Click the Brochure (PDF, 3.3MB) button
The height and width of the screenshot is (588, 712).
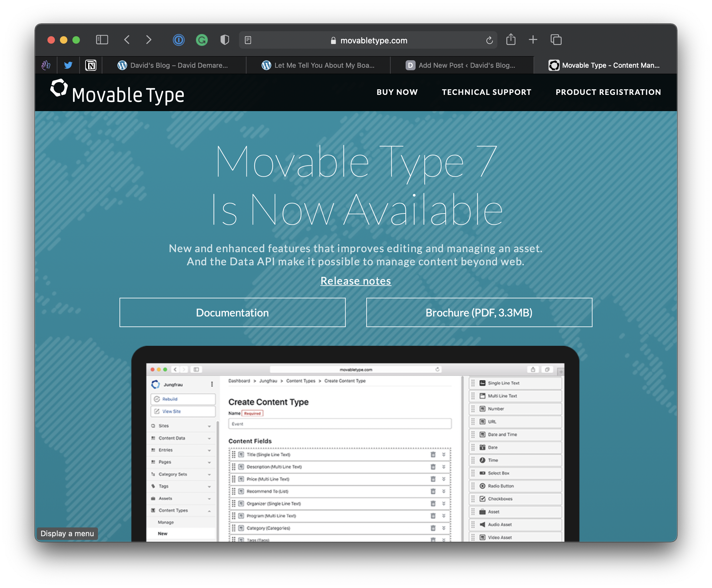pyautogui.click(x=479, y=312)
